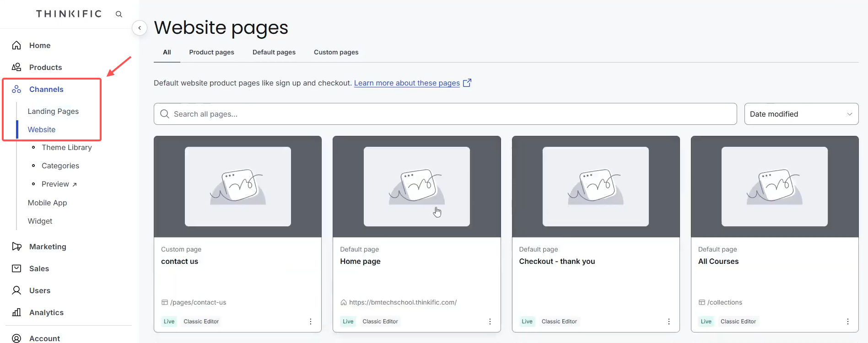Screen dimensions: 868x343
Task: Click the /pages/contact-us path text
Action: 198,302
